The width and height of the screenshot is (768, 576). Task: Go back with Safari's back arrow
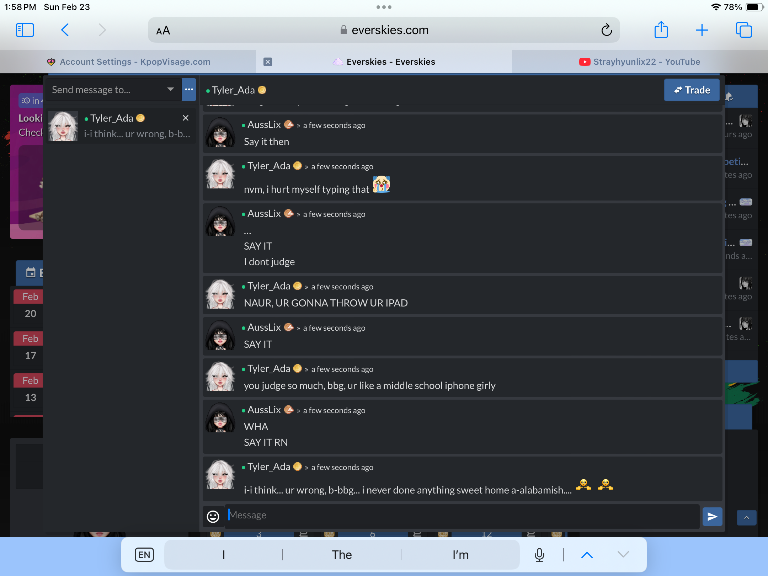pos(65,30)
